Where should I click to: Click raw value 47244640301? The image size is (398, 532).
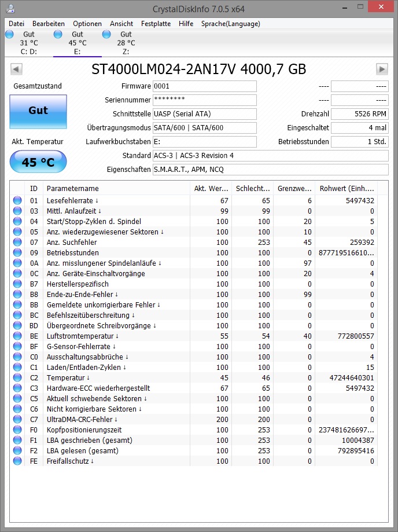tap(352, 378)
